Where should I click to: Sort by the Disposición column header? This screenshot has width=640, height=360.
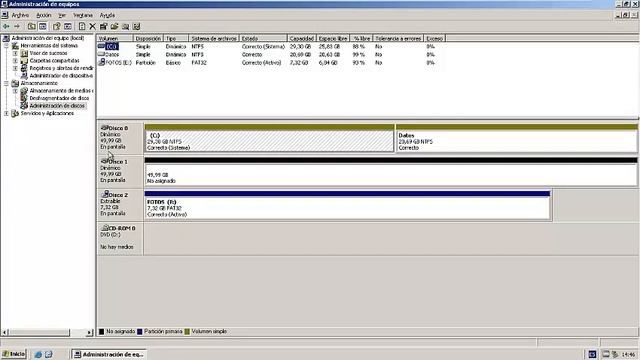click(x=148, y=38)
